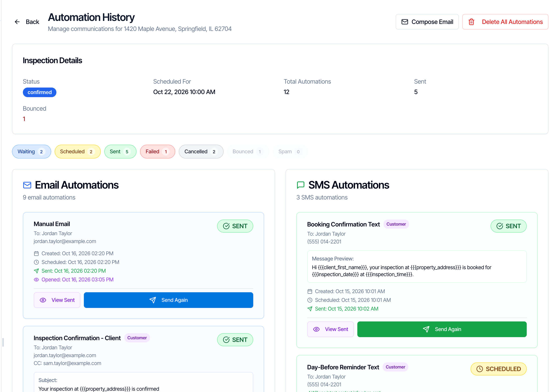The image size is (557, 392).
Task: Click the confirmed status badge
Action: pos(40,92)
